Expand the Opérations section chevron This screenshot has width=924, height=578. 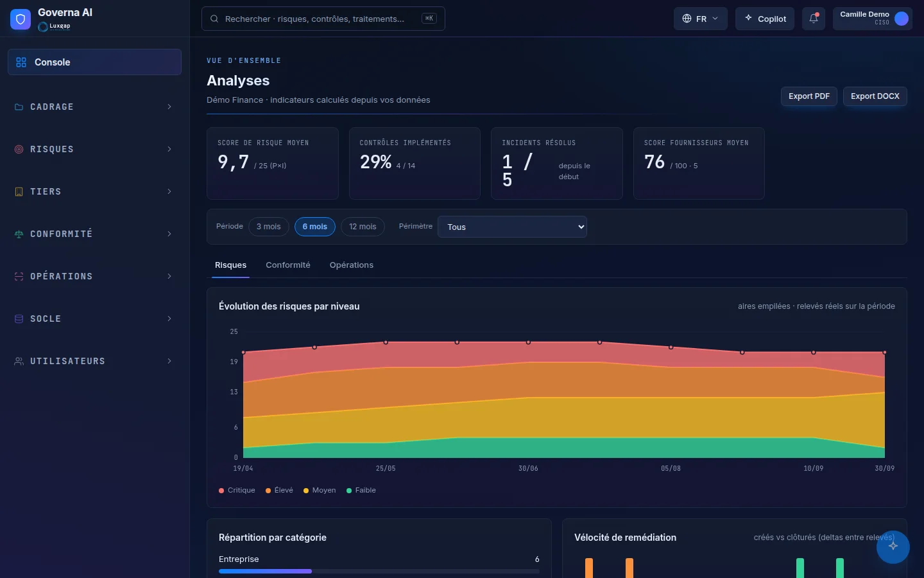pyautogui.click(x=169, y=276)
